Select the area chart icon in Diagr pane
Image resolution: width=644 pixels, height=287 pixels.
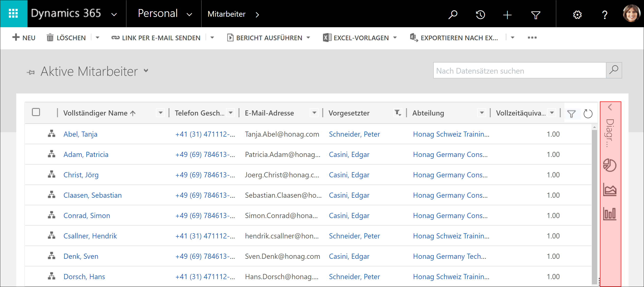(x=610, y=189)
